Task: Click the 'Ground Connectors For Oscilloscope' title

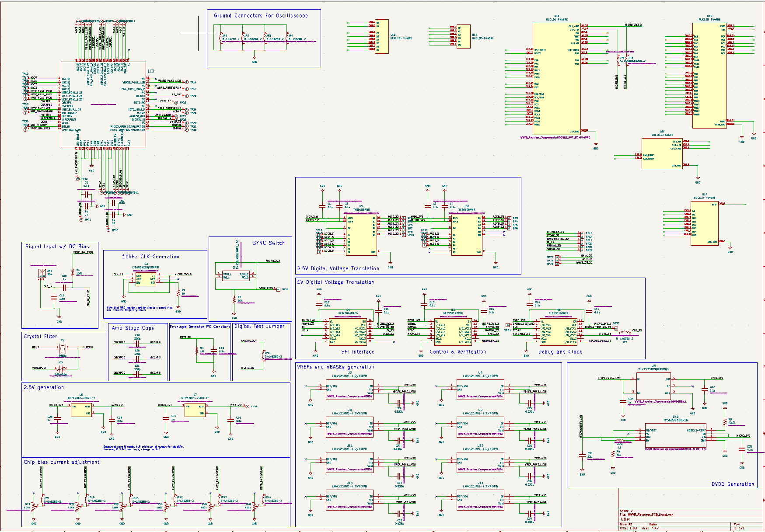Action: 261,16
